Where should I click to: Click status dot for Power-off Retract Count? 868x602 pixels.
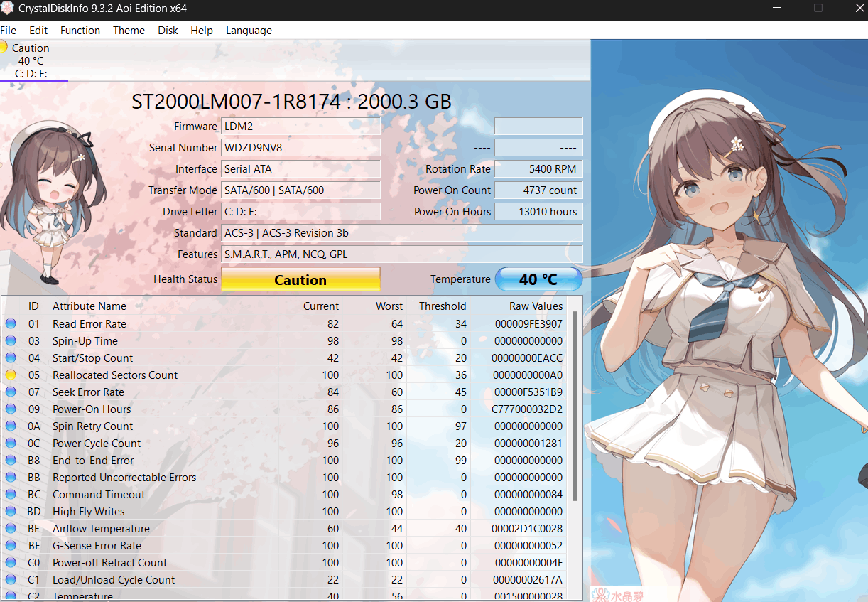click(11, 563)
